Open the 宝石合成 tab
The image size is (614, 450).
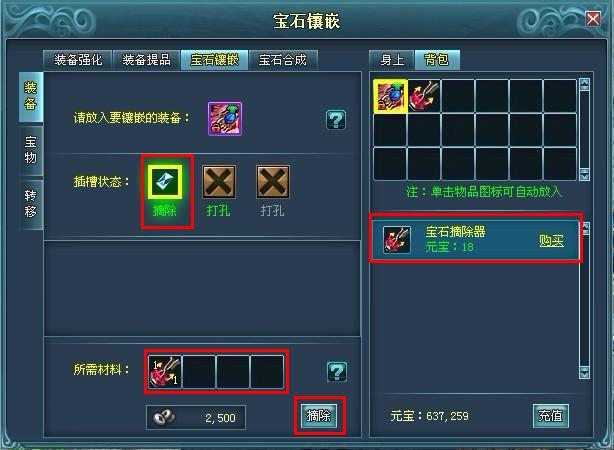(x=283, y=60)
